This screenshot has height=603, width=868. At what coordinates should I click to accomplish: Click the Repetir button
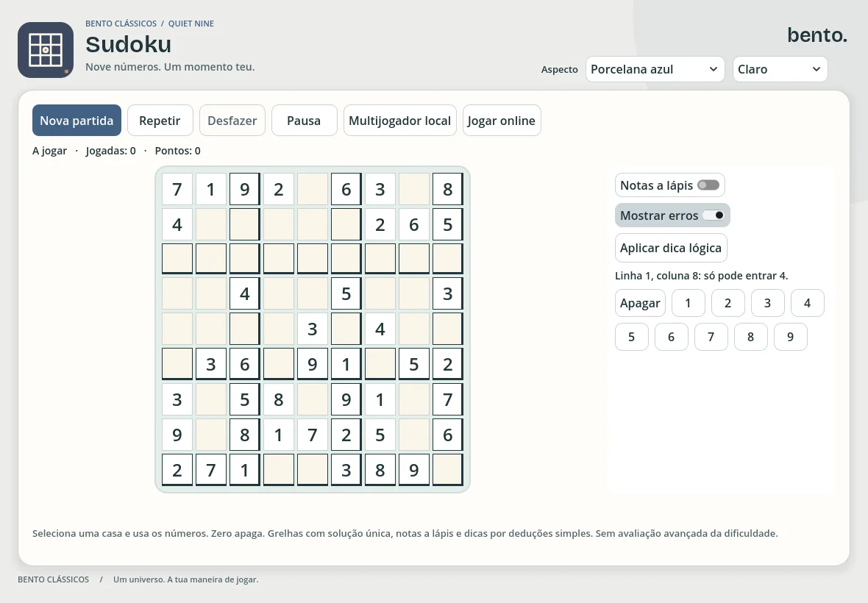click(160, 120)
